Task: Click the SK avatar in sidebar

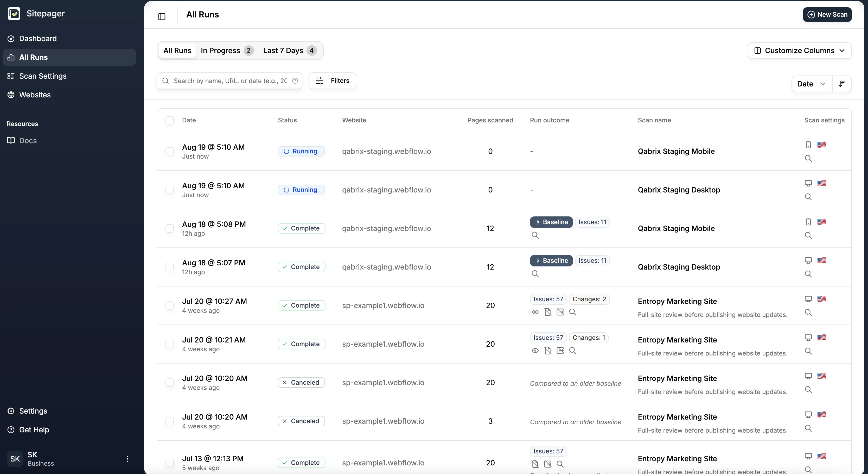Action: pos(15,459)
